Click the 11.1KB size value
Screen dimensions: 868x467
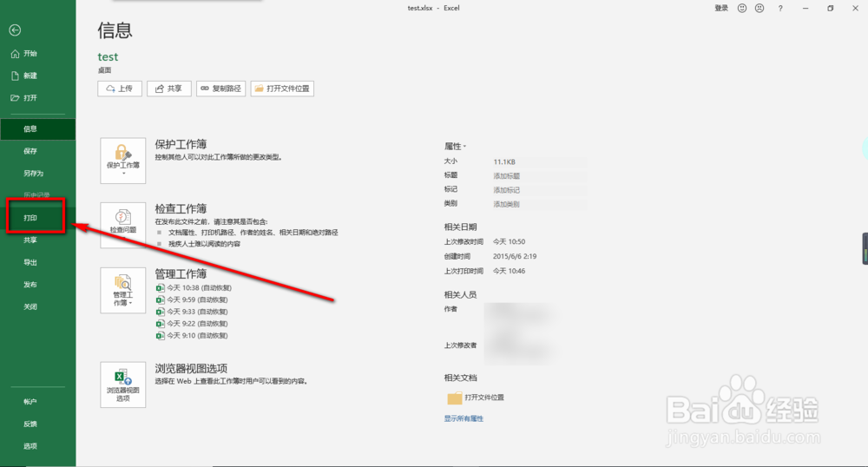pyautogui.click(x=504, y=162)
